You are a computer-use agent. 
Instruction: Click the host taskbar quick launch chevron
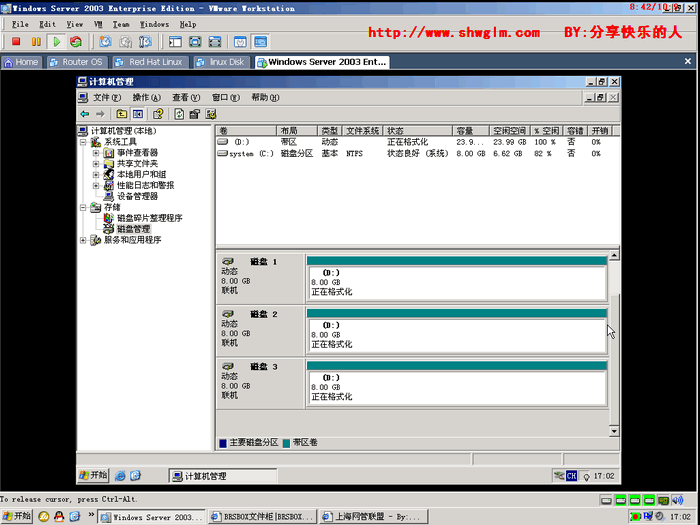tap(91, 516)
